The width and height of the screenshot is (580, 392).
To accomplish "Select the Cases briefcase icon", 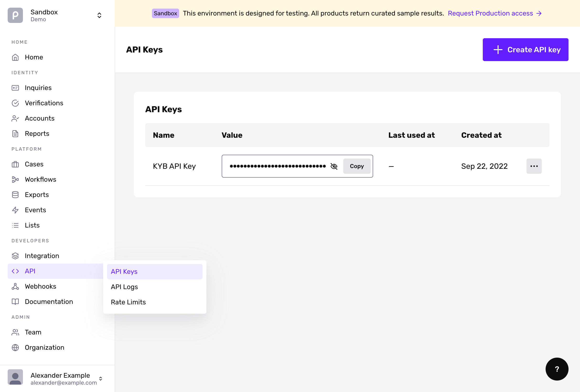I will [x=15, y=164].
